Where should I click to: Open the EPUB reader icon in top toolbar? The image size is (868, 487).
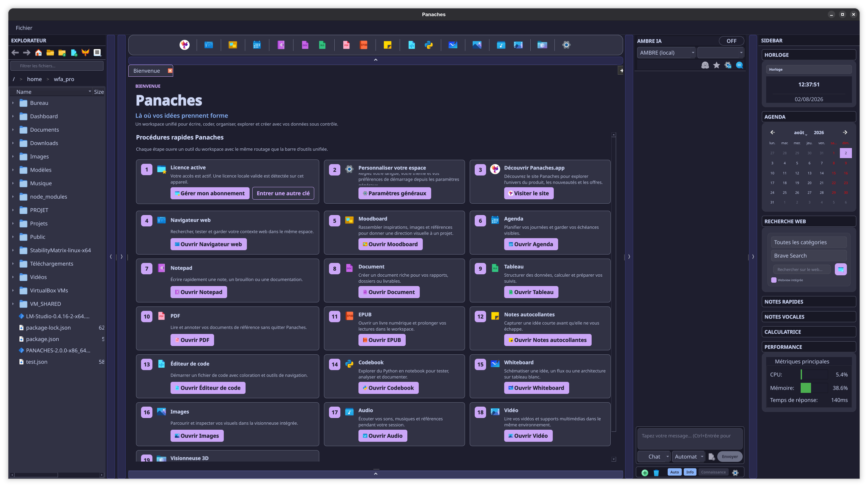363,45
